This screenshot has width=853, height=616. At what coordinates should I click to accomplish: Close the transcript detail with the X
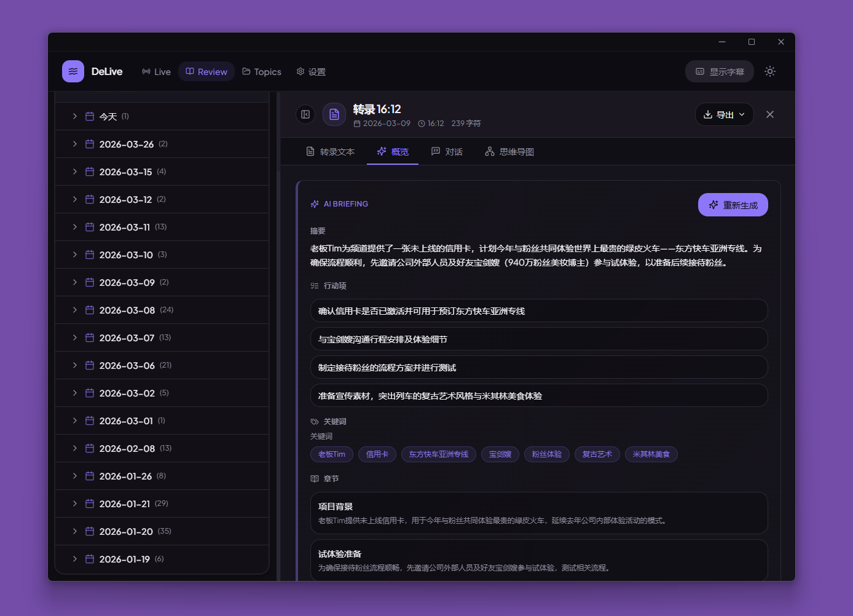770,114
